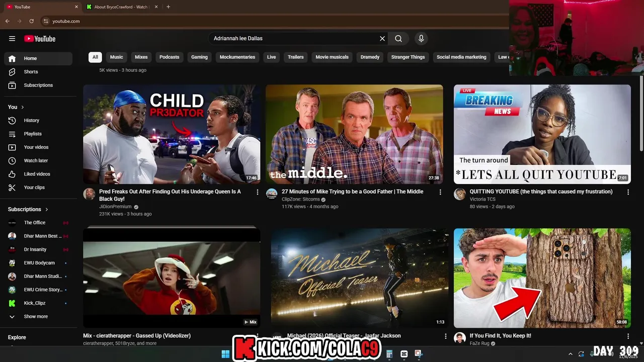Open the EWU Crime Story subscription channel
Image resolution: width=644 pixels, height=362 pixels.
[38, 290]
